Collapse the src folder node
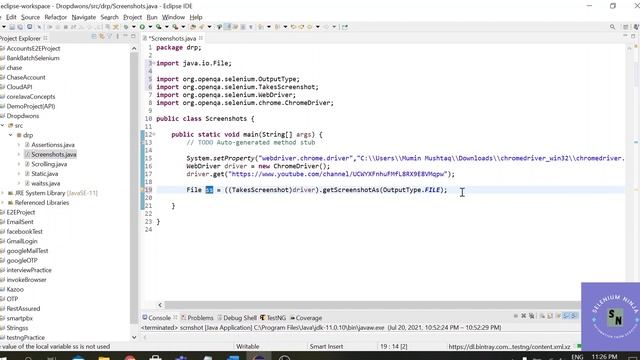640x360 pixels. (x=2, y=125)
